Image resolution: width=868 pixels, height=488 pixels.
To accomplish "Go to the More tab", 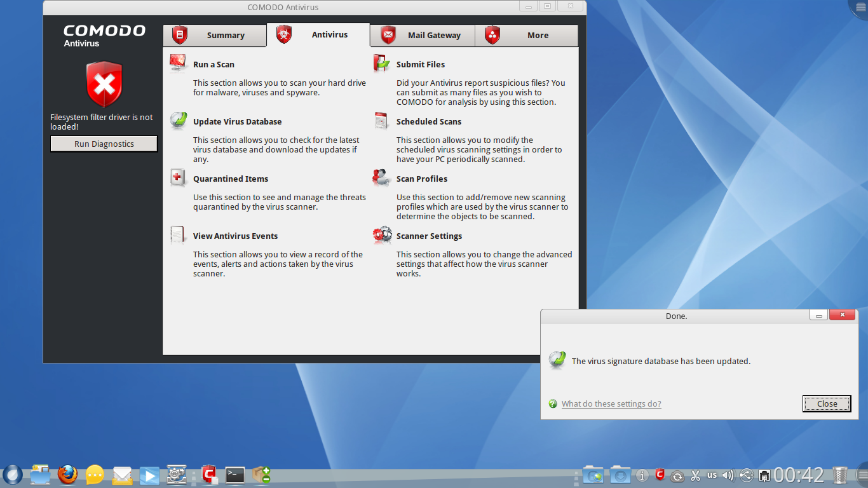I will pos(527,36).
